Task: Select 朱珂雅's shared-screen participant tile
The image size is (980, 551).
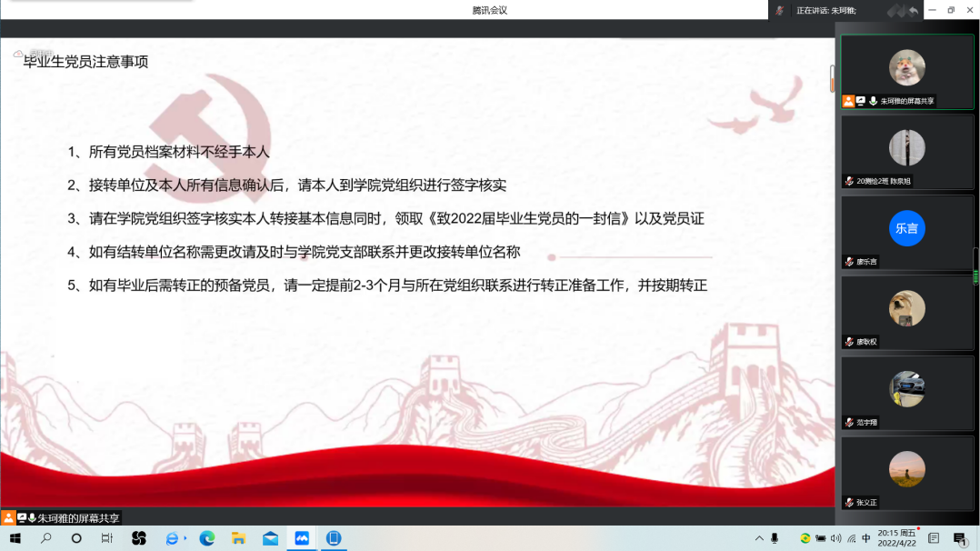Action: click(x=906, y=72)
